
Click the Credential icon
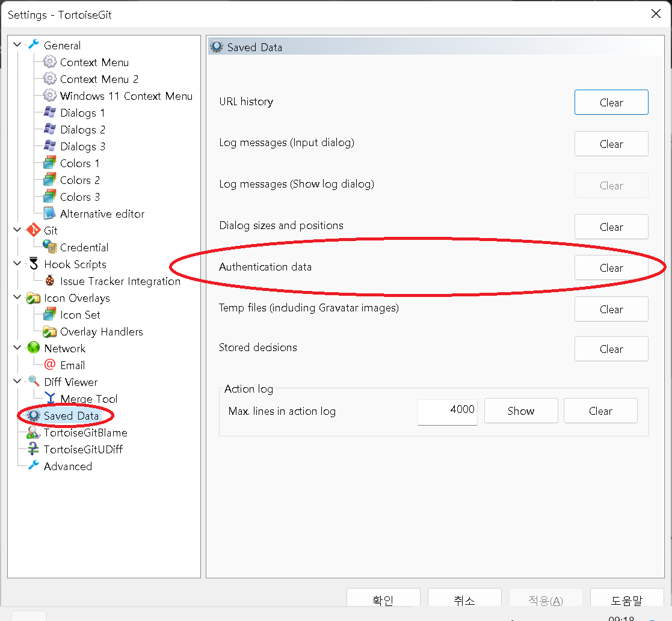pyautogui.click(x=50, y=246)
